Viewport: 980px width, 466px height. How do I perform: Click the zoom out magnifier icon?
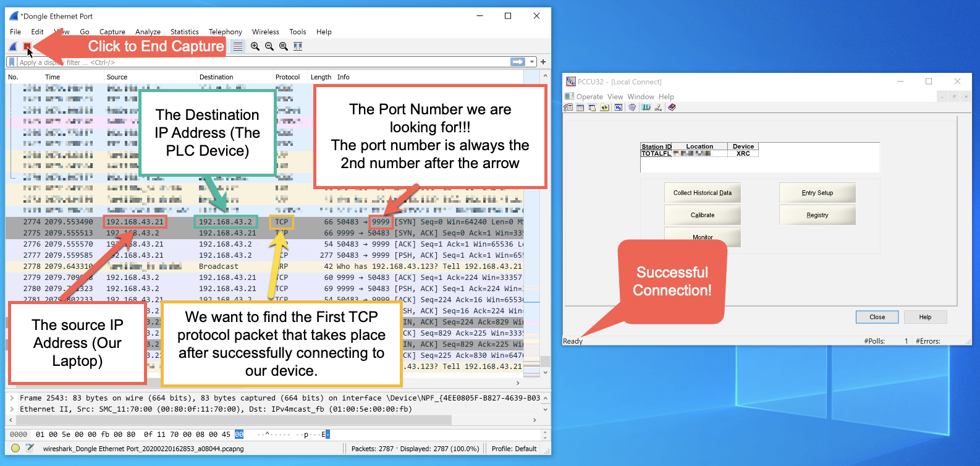269,46
